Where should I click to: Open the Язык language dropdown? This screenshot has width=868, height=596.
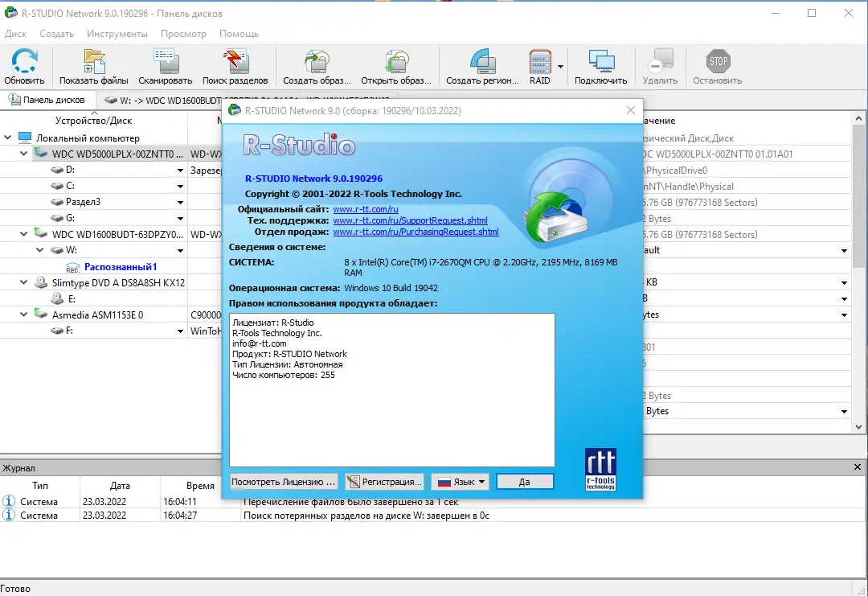point(461,482)
